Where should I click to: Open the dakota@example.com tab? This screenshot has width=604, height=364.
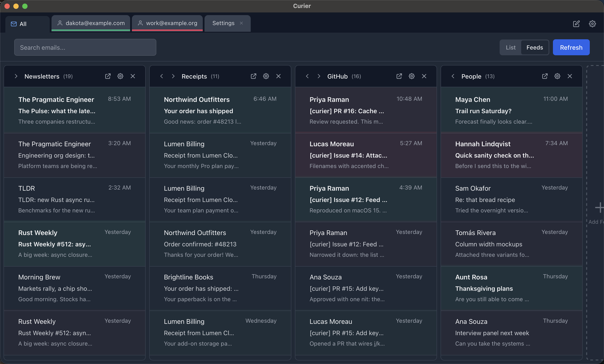click(x=91, y=23)
